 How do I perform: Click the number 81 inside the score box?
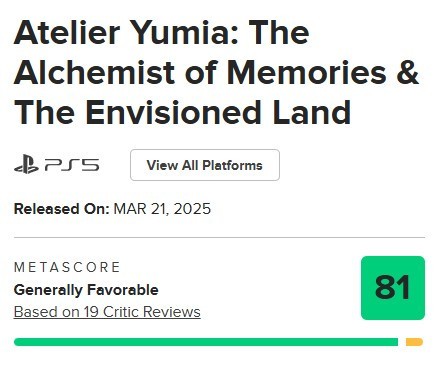point(392,287)
